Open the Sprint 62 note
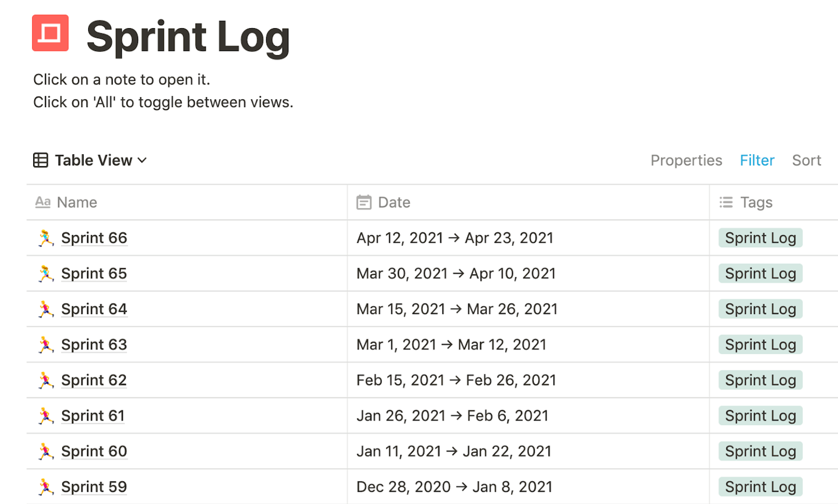The width and height of the screenshot is (838, 504). pos(94,380)
